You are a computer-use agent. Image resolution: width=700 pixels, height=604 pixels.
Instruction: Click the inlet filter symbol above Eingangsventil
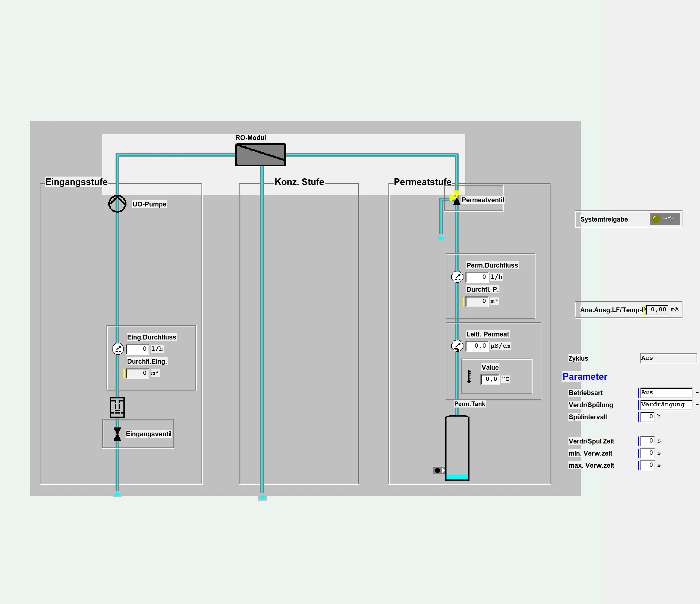(117, 407)
